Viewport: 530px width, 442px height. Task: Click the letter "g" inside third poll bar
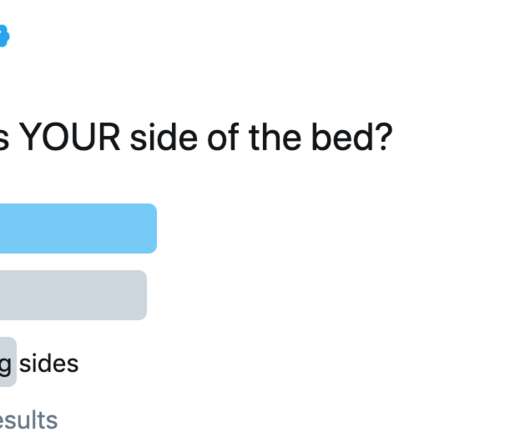(x=5, y=366)
